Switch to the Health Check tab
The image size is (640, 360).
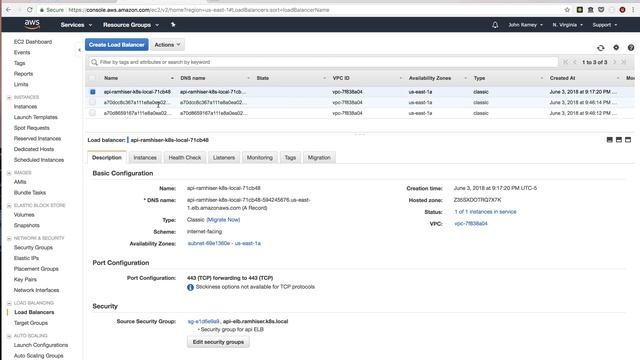pos(184,158)
